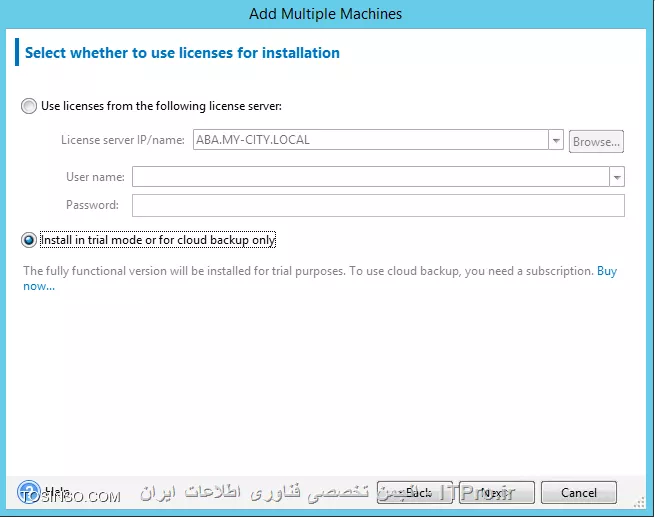Select the 'Install in trial mode or for cloud backup only' radio button

click(x=29, y=240)
